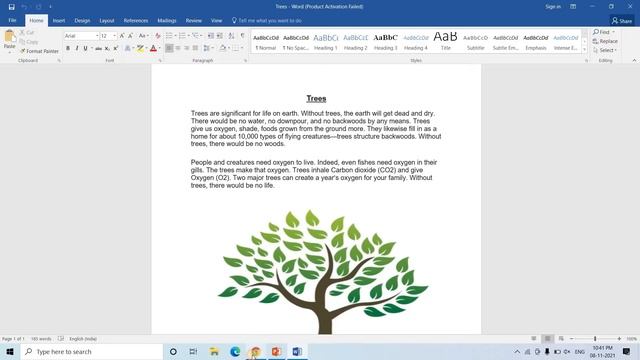Apply superscript formatting
This screenshot has width=640, height=360.
[116, 49]
